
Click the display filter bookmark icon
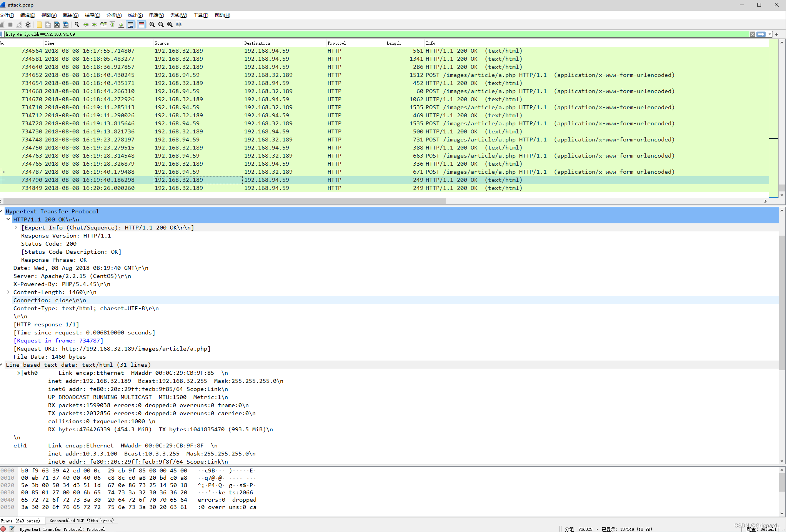(2, 34)
